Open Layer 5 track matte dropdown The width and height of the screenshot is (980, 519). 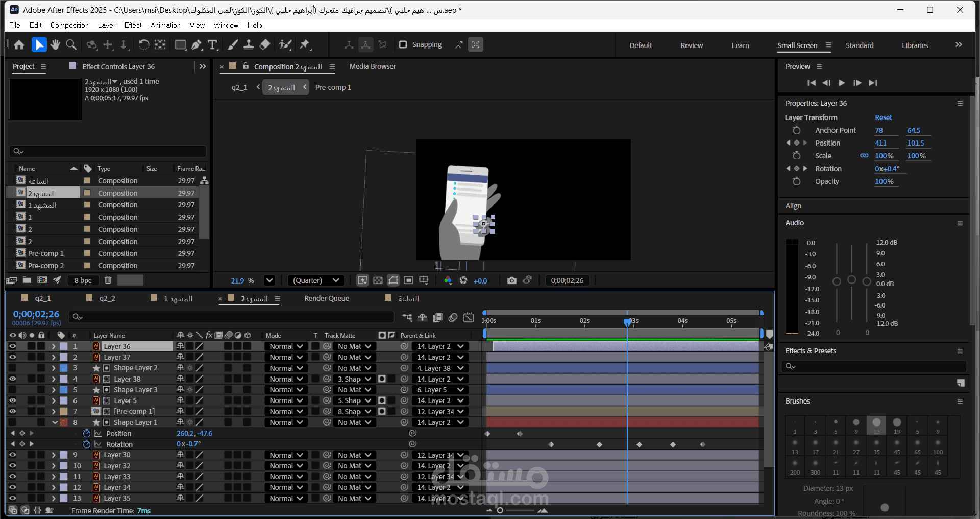[x=354, y=400]
